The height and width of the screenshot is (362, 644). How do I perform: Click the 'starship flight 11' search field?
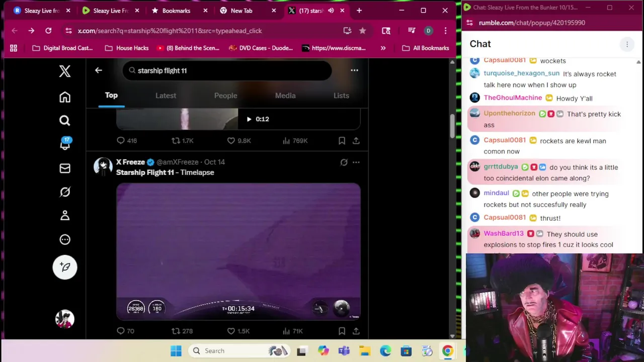click(x=227, y=71)
